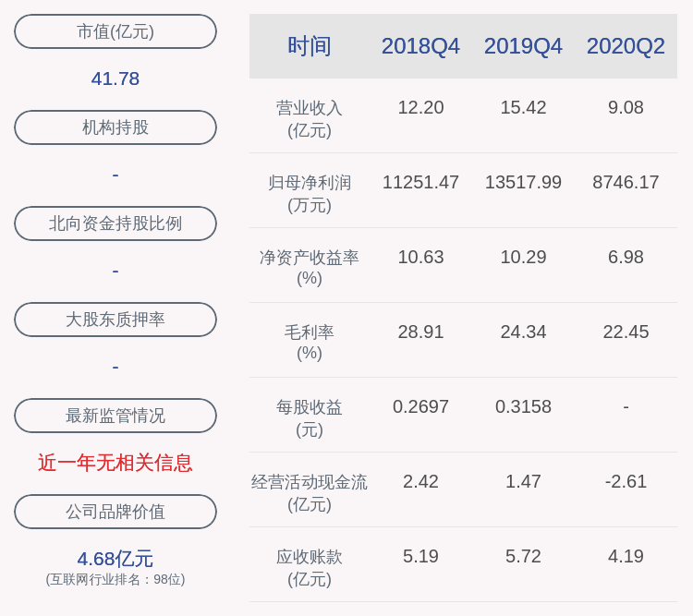Image resolution: width=693 pixels, height=616 pixels.
Task: Click the 最新监管情况 pill button
Action: pos(115,416)
